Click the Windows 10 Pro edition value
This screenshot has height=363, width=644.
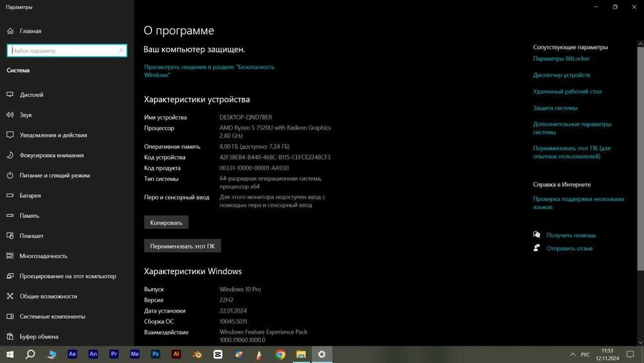(x=240, y=289)
